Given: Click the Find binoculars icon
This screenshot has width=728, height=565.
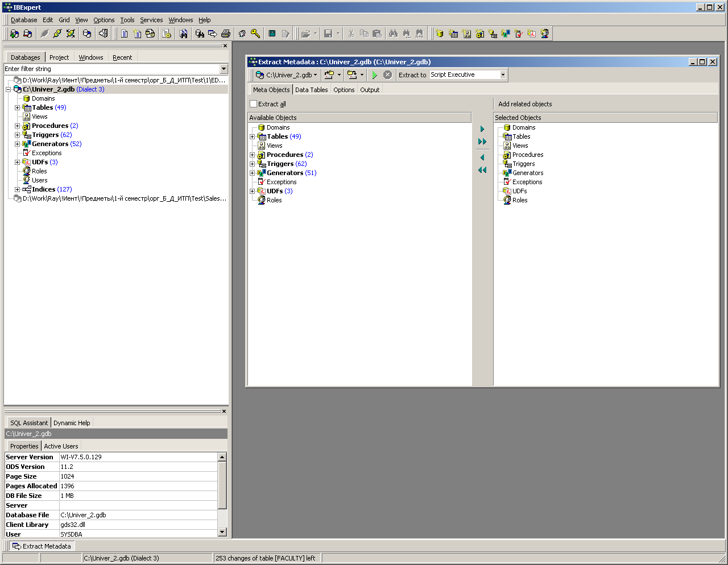Looking at the screenshot, I should [393, 34].
